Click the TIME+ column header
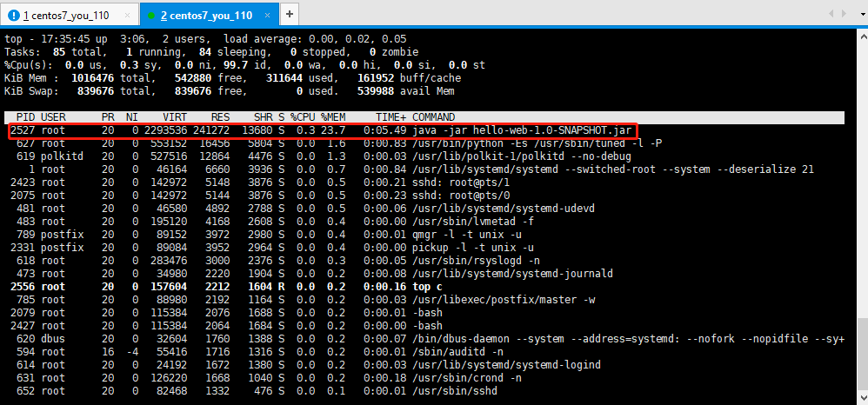The height and width of the screenshot is (405, 868). pyautogui.click(x=391, y=117)
